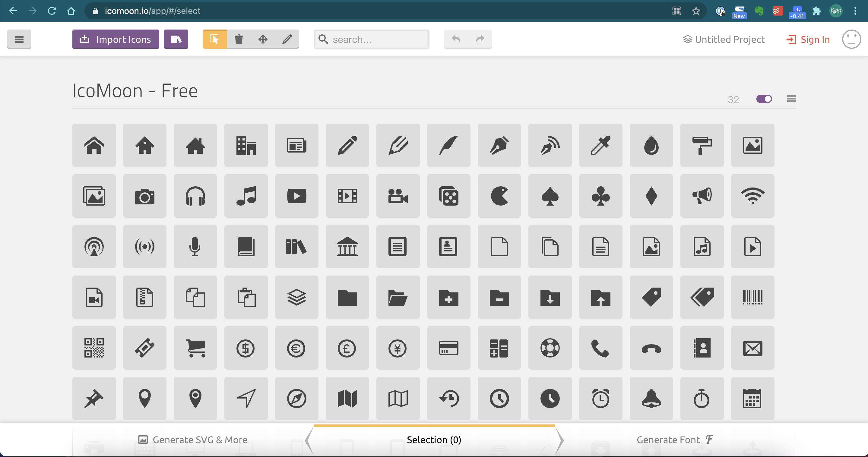
Task: Activate the Remove trash tool
Action: [x=239, y=39]
